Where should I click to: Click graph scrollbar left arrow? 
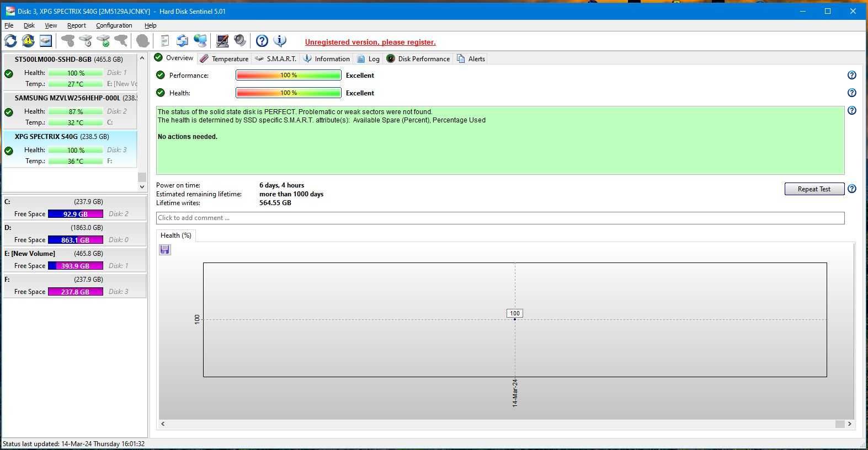coord(163,424)
